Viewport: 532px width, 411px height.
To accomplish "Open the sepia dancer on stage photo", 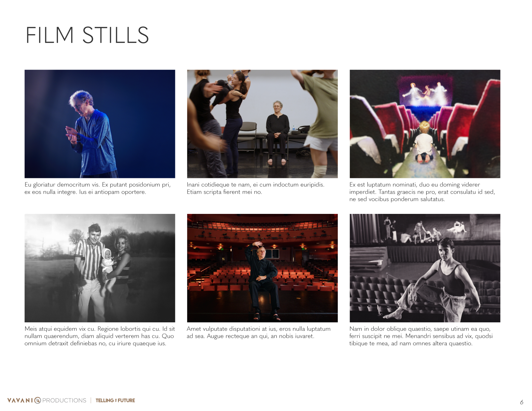I will 425,268.
